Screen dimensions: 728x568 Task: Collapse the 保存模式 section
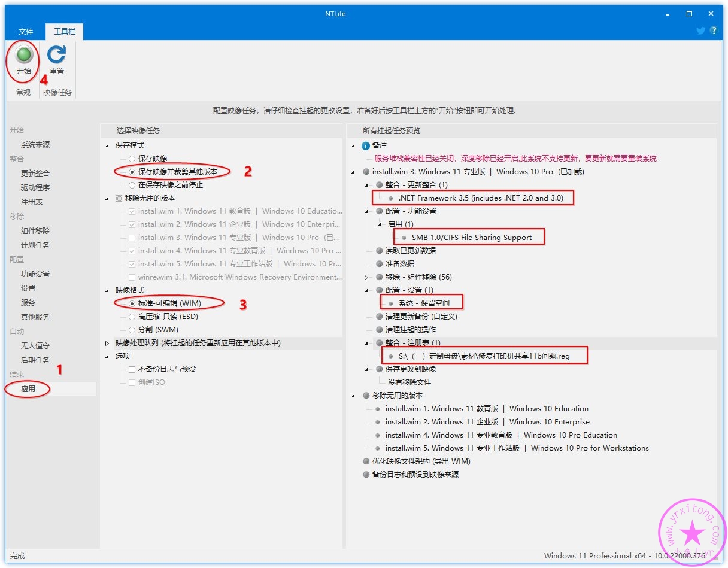(107, 145)
